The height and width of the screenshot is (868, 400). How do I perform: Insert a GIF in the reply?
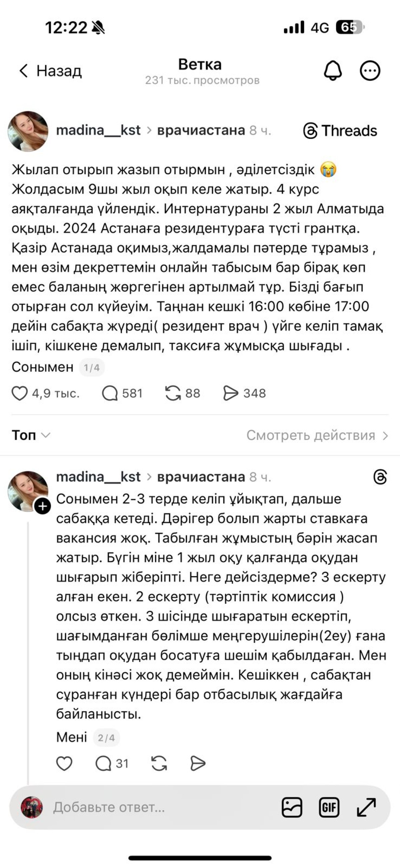(x=329, y=807)
